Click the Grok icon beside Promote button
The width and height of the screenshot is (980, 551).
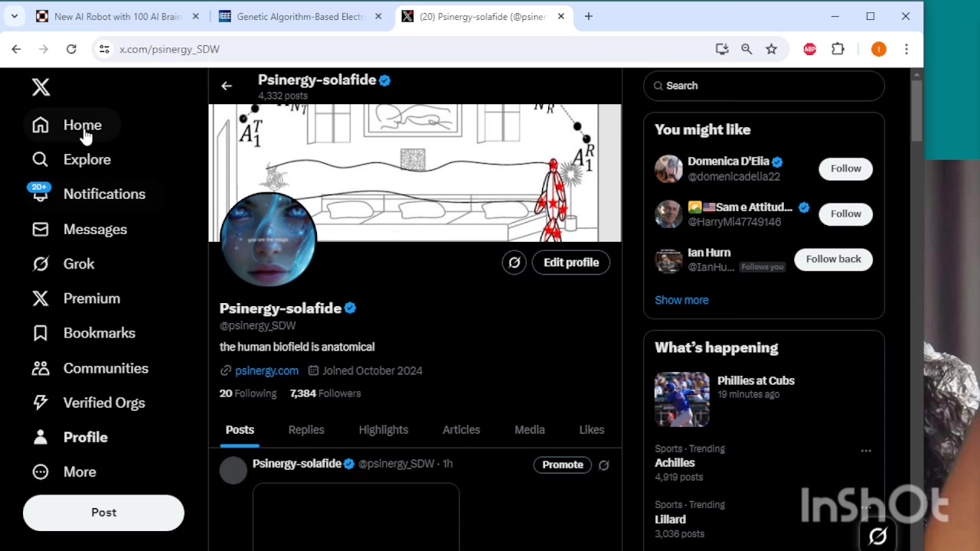603,465
